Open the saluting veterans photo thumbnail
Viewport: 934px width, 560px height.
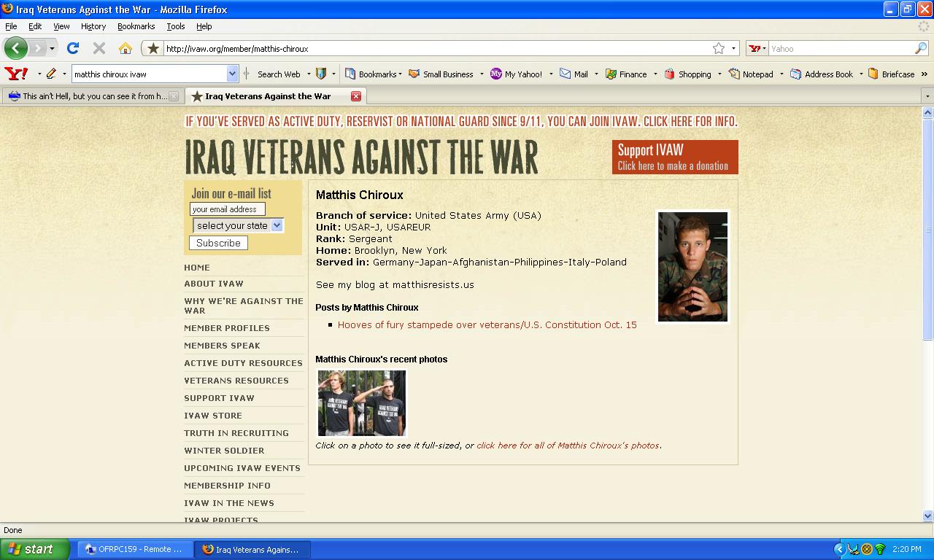tap(361, 402)
